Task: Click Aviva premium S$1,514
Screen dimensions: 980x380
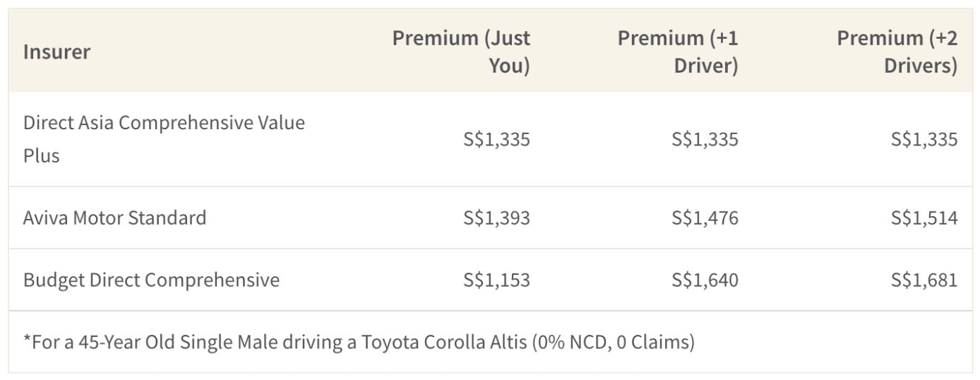Action: (924, 218)
